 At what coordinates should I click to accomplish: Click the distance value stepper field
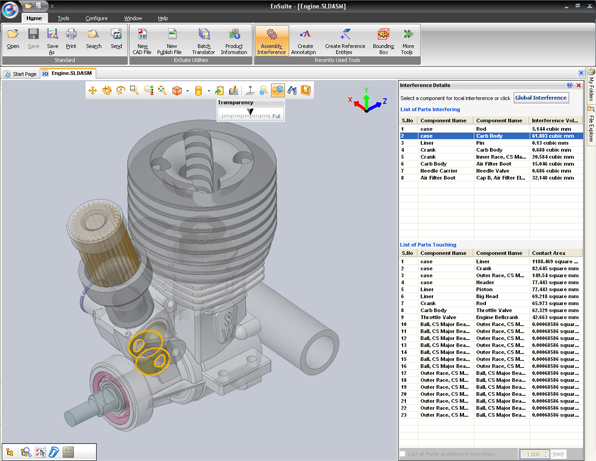[534, 454]
